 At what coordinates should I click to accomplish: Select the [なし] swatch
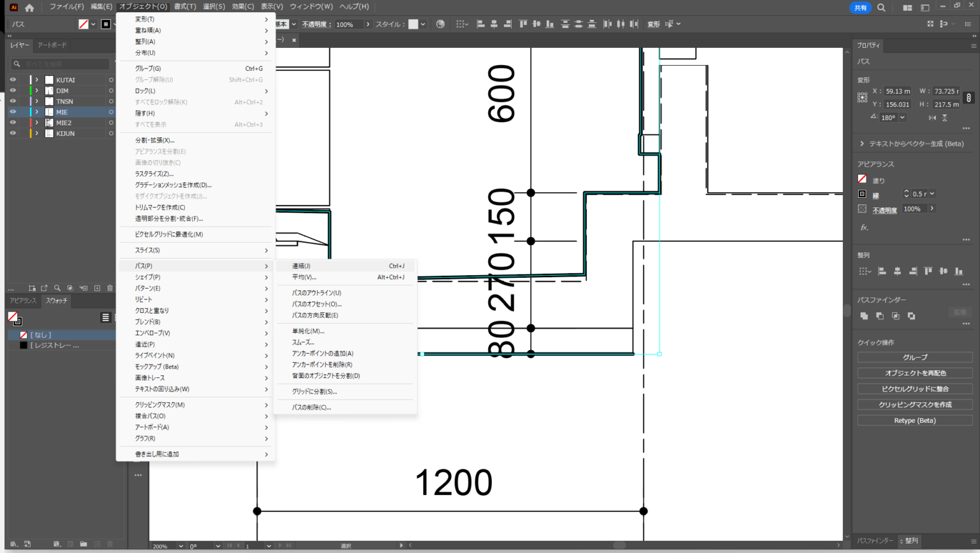point(40,335)
